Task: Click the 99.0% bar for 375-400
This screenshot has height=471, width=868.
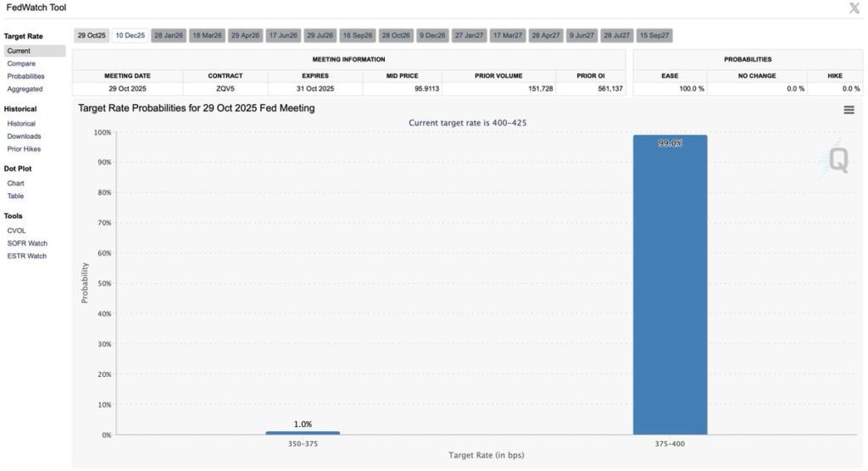Action: click(670, 288)
